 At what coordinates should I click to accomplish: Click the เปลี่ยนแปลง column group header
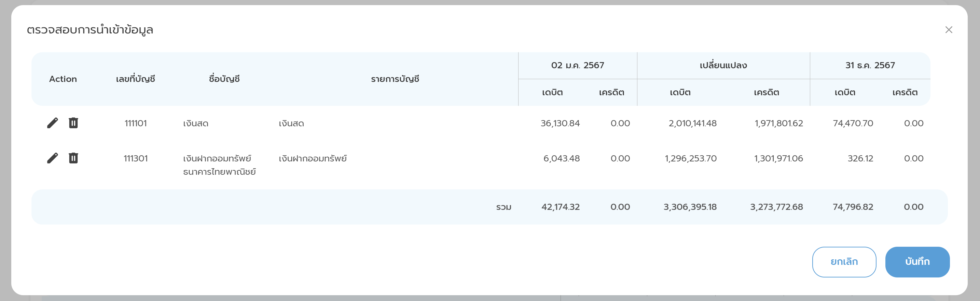[x=723, y=66]
